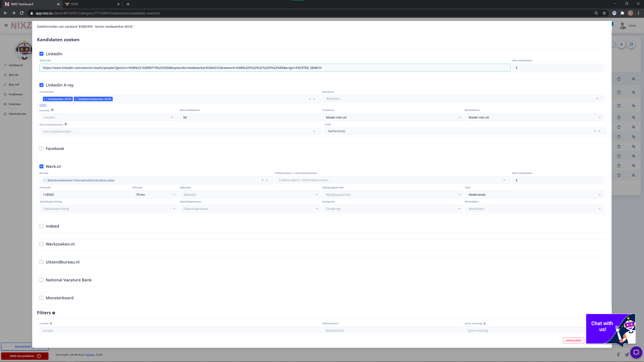This screenshot has height=362, width=644.
Task: Click the refresh icon in top-right toolbar
Action: click(x=631, y=44)
